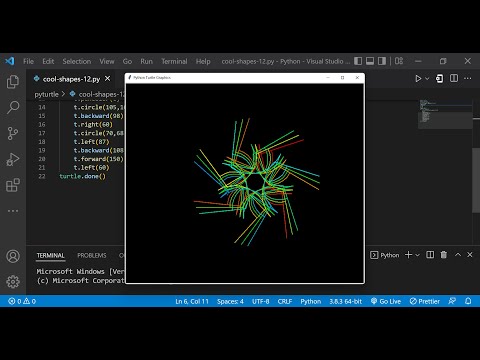Image resolution: width=480 pixels, height=360 pixels.
Task: Select language mode Python in status bar
Action: pyautogui.click(x=311, y=301)
